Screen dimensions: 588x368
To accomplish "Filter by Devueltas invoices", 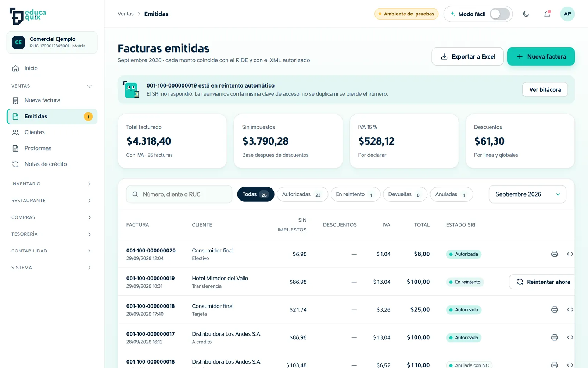I will point(405,194).
